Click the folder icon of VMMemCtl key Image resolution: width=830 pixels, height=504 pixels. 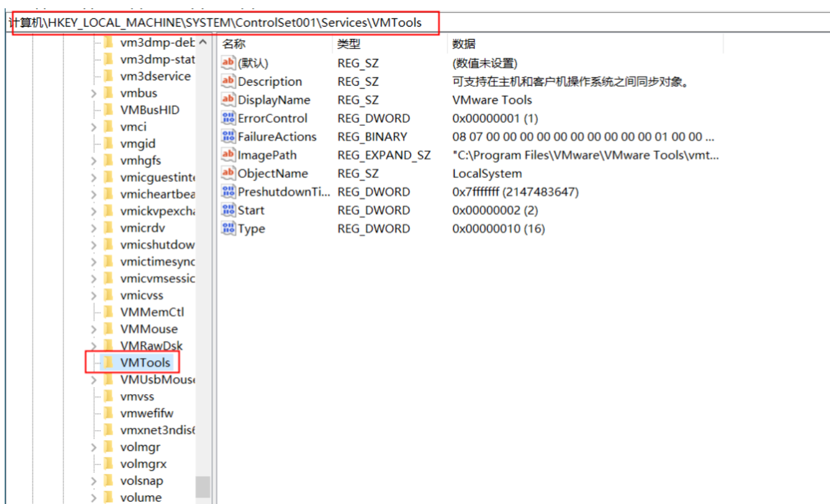(108, 311)
